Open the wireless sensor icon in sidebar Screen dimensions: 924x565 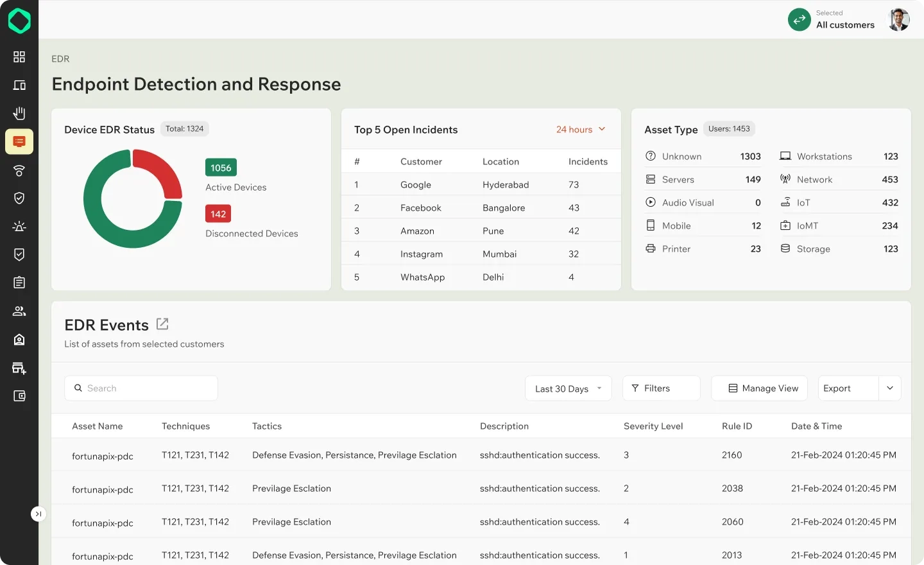pos(19,170)
